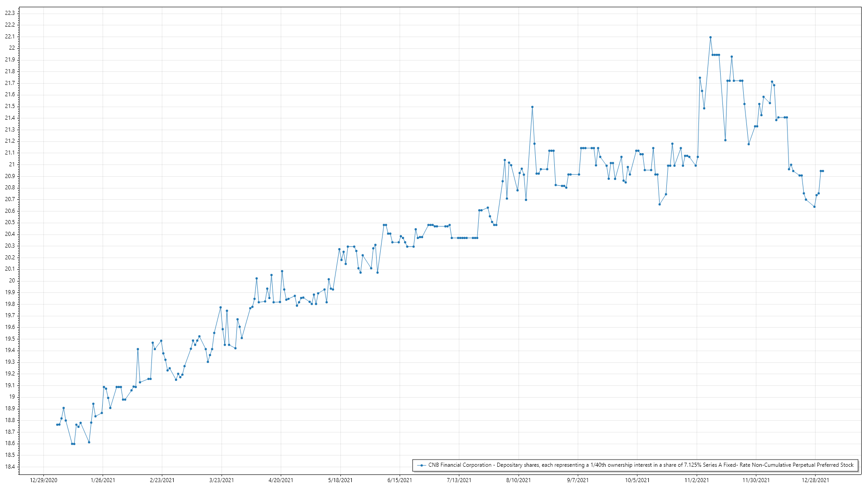868x488 pixels.
Task: Click the 7/13/2021 x-axis date label
Action: click(459, 480)
